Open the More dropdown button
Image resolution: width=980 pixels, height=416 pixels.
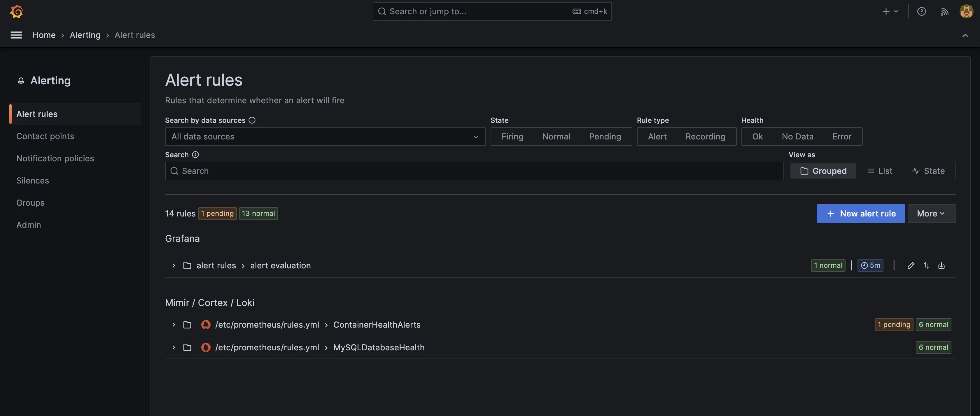point(931,214)
